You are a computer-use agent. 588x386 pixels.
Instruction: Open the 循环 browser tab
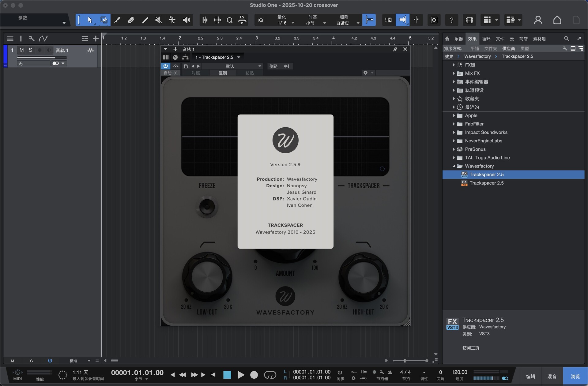(x=486, y=39)
